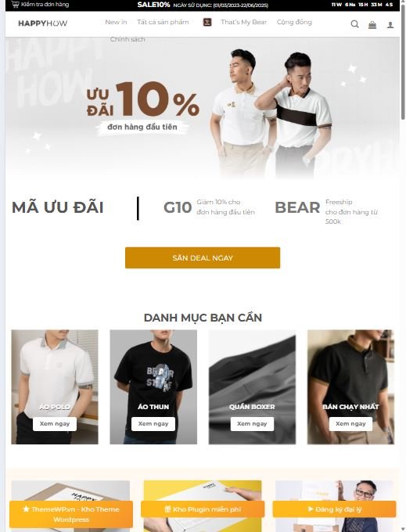Click the page vertical scrollbar thumb

[403, 61]
